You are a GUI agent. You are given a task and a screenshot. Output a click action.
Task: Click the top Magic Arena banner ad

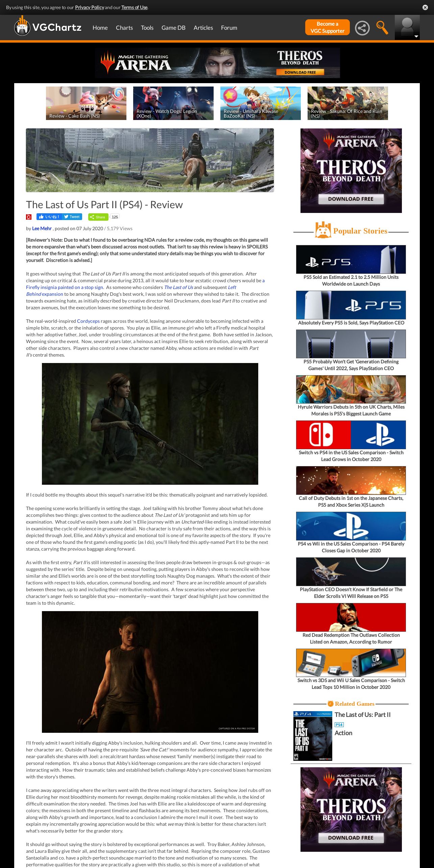[217, 63]
